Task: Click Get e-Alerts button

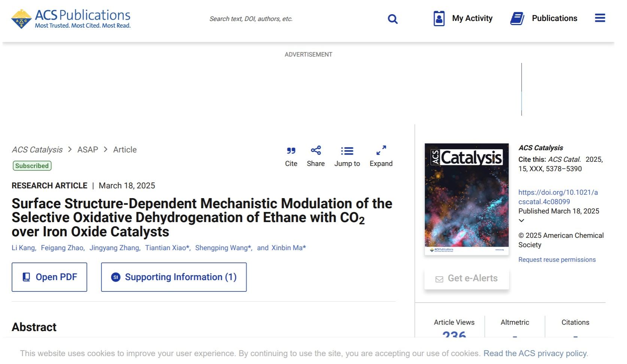Action: [x=466, y=279]
